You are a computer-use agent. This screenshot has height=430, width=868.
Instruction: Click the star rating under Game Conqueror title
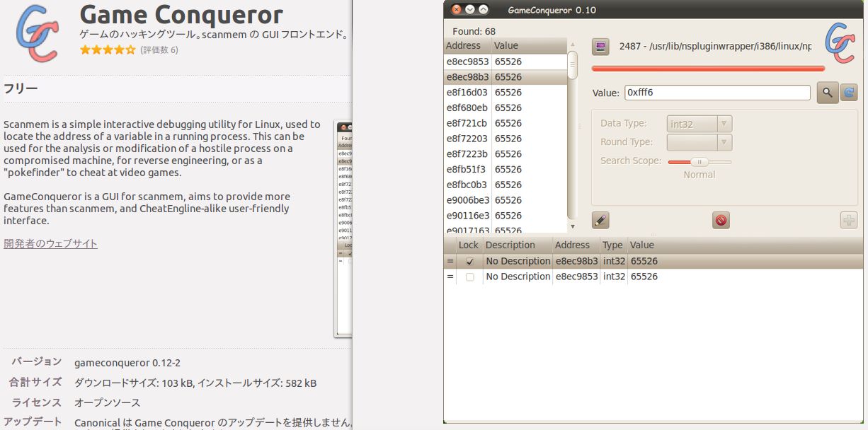(107, 50)
